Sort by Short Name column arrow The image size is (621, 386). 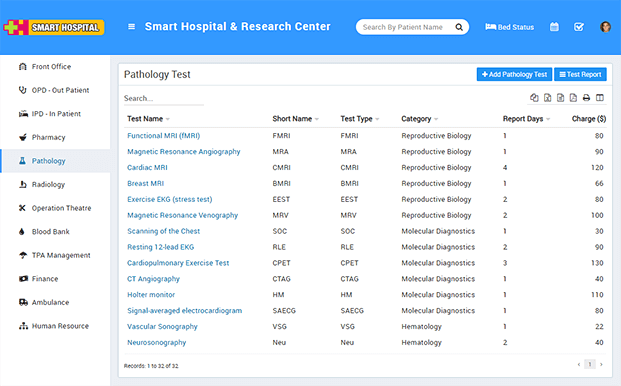point(316,119)
